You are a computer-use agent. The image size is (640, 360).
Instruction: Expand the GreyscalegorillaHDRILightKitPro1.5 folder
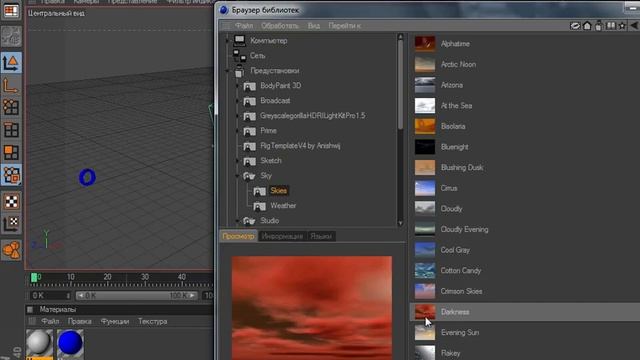[x=238, y=116]
